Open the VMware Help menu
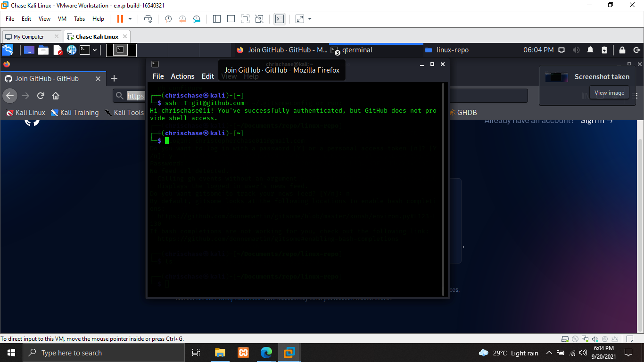The image size is (644, 362). tap(98, 19)
